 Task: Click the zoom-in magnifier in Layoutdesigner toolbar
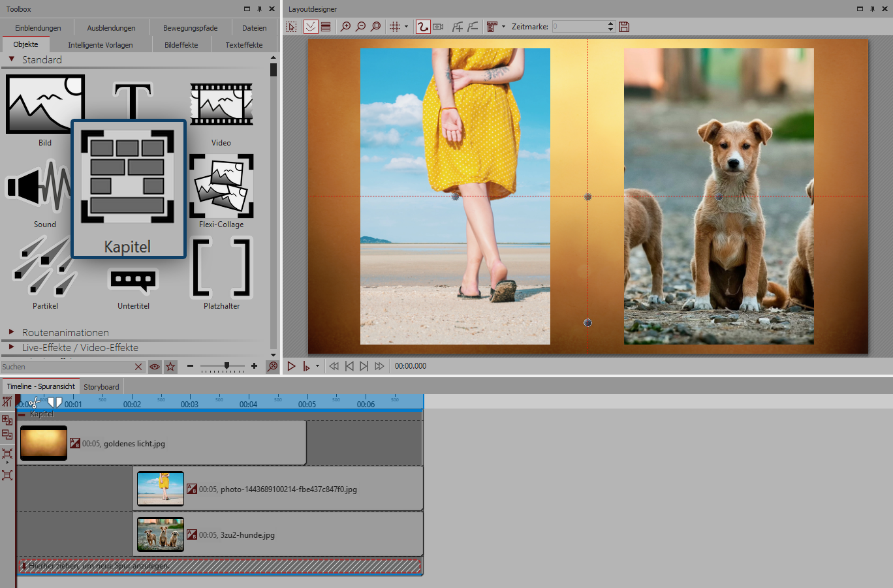pos(345,27)
